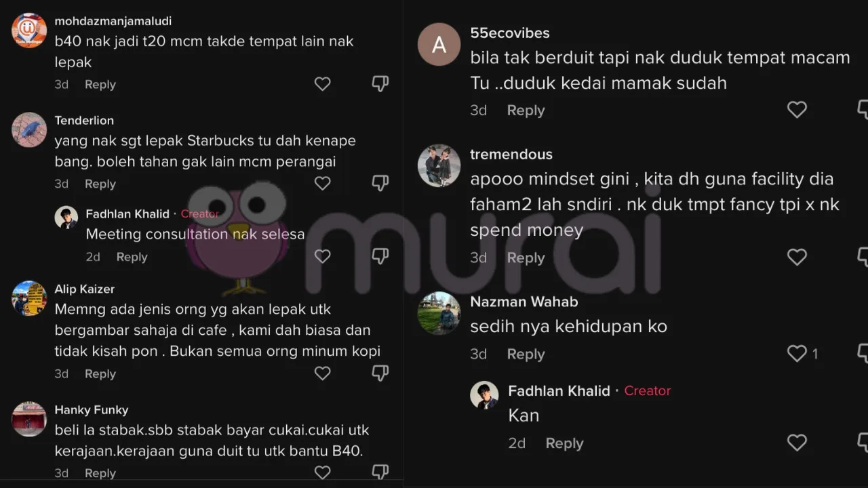
Task: Reply to Nazman Wahab's comment
Action: [x=526, y=354]
